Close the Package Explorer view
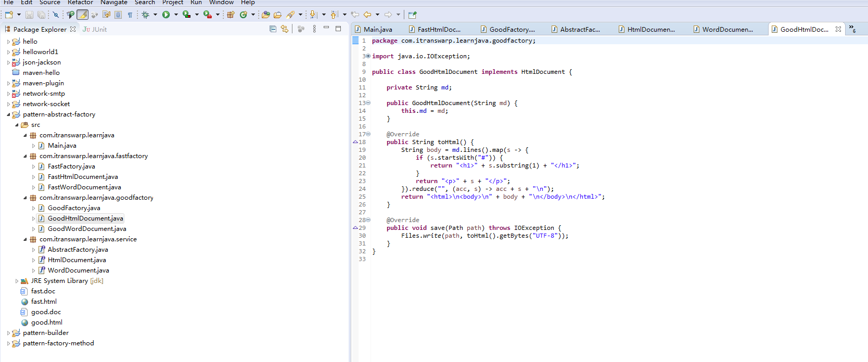This screenshot has width=868, height=362. pos(73,29)
